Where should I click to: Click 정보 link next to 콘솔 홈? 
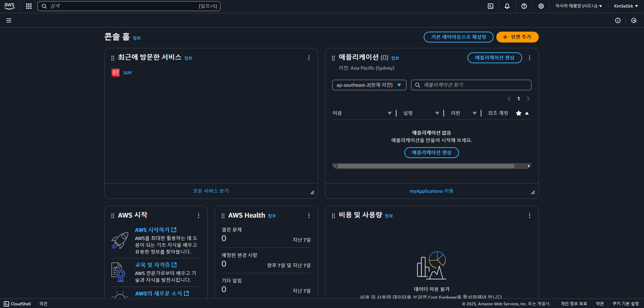136,38
